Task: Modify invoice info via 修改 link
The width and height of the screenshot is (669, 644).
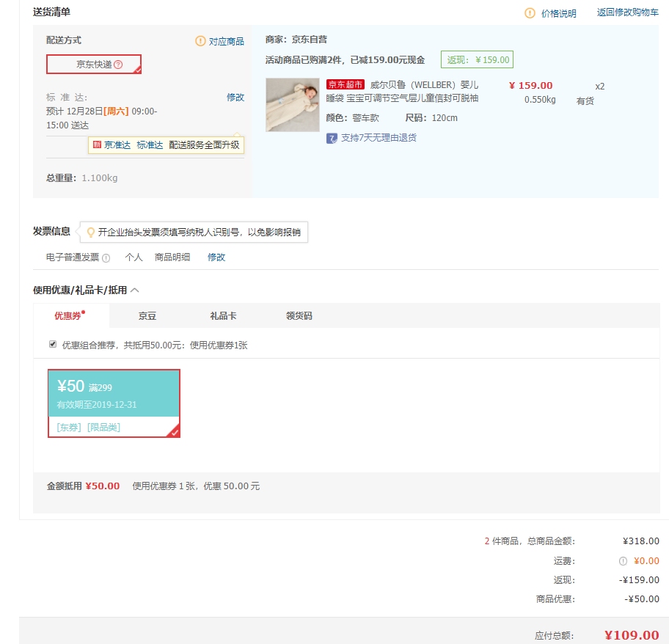Action: (216, 257)
